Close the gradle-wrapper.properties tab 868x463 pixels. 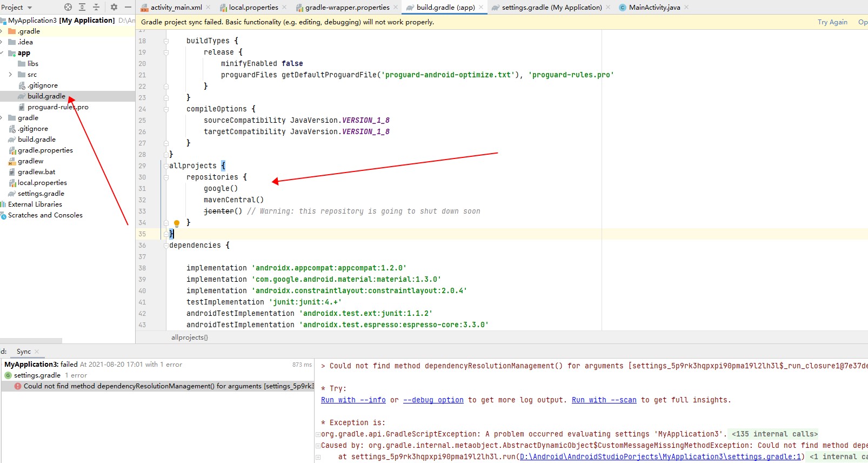click(x=396, y=7)
